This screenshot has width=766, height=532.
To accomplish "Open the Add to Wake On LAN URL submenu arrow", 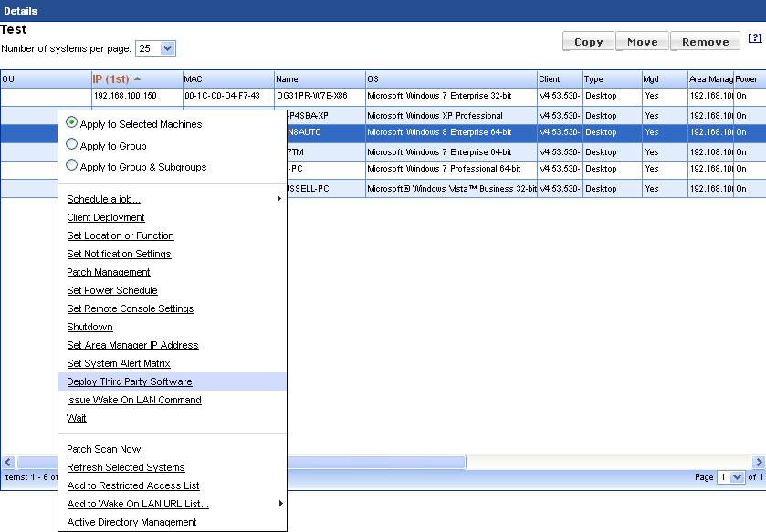I will point(281,504).
